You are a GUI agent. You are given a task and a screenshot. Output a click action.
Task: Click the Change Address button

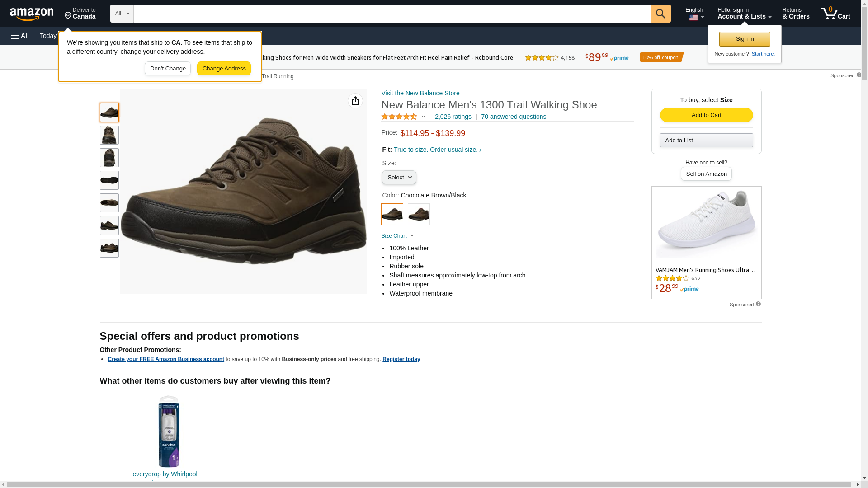224,69
